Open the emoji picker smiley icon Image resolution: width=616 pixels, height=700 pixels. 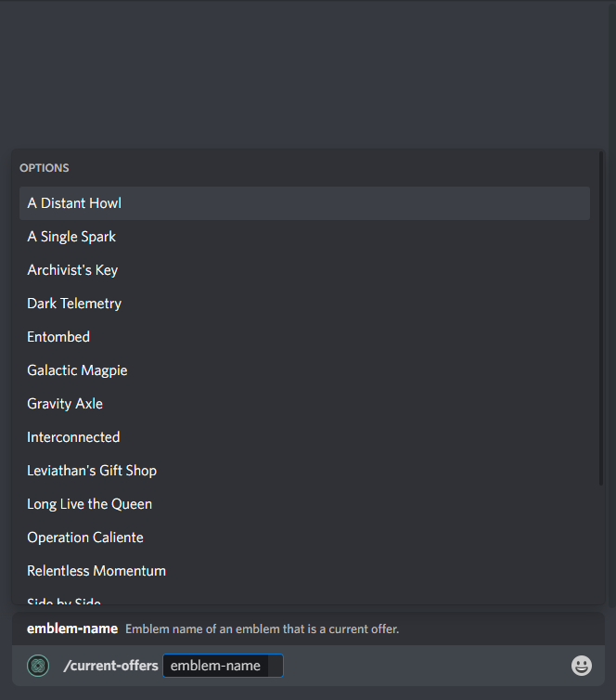pos(581,666)
